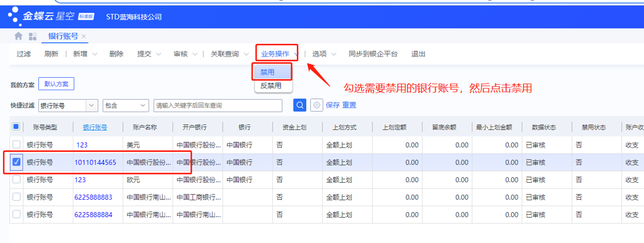Click the 重置 filter link
Screen dimensions: 644x243
pyautogui.click(x=350, y=105)
